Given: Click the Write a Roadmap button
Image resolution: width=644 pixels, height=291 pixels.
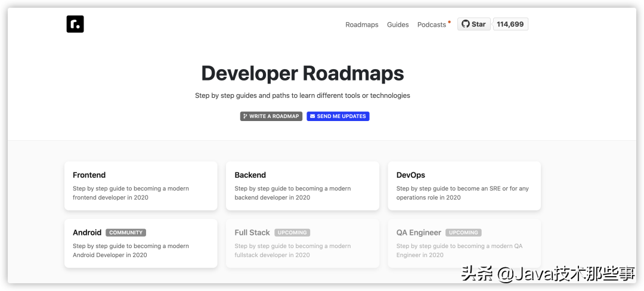Looking at the screenshot, I should pos(271,116).
